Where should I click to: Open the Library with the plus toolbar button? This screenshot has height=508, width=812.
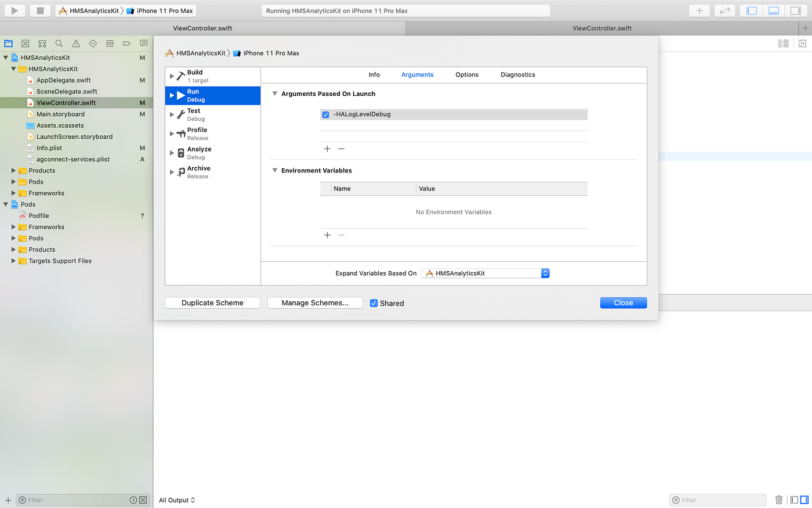(699, 10)
